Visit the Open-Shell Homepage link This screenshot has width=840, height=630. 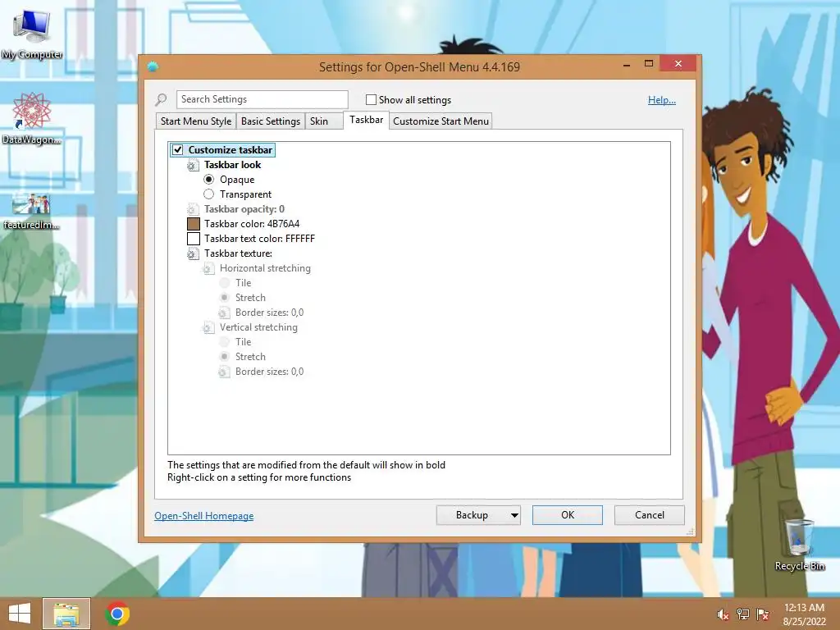(x=204, y=516)
